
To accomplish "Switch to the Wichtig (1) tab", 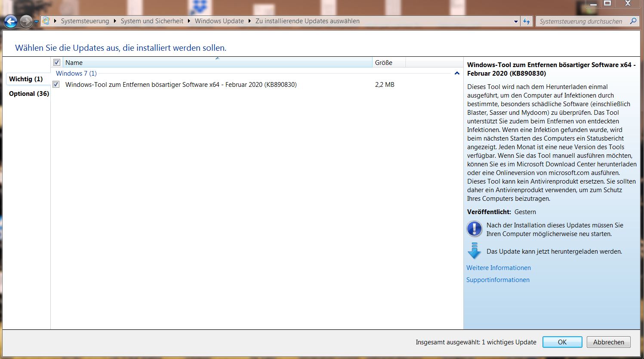I will [x=26, y=79].
